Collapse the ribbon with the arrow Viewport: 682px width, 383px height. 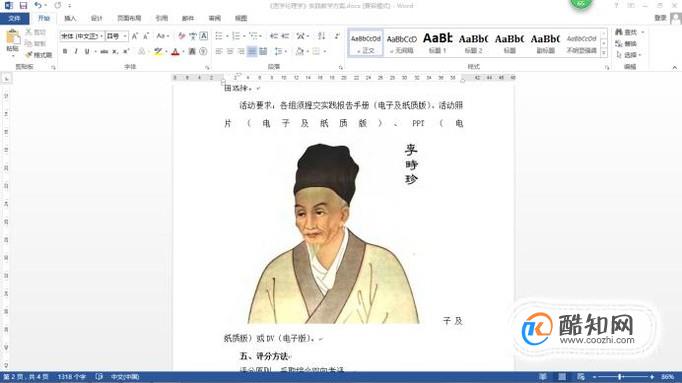pyautogui.click(x=675, y=67)
